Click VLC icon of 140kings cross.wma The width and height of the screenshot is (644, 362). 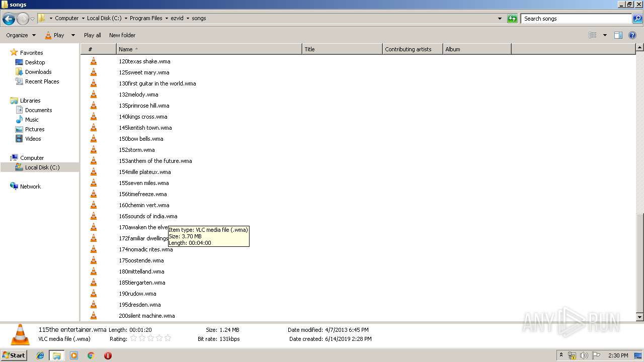pos(93,117)
